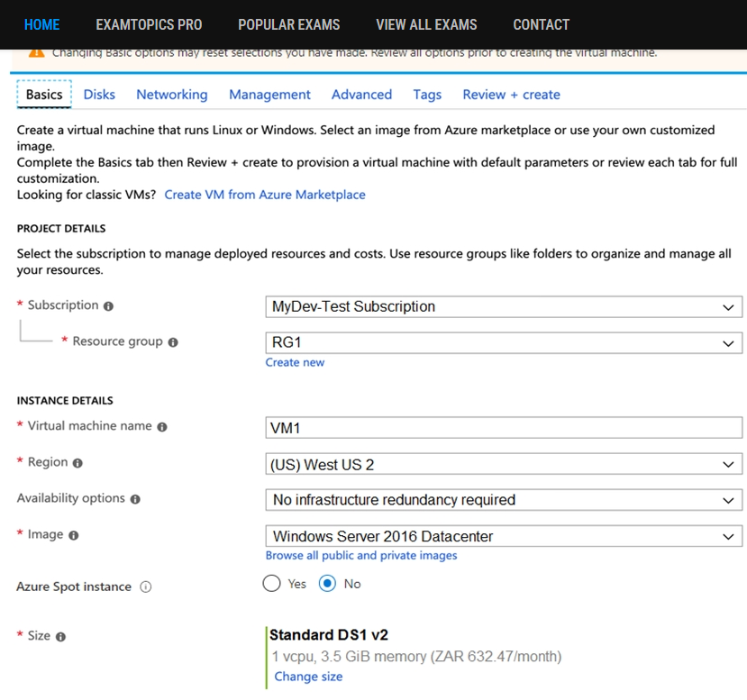Switch to the Basics tab
Viewport: 747px width, 700px height.
44,95
